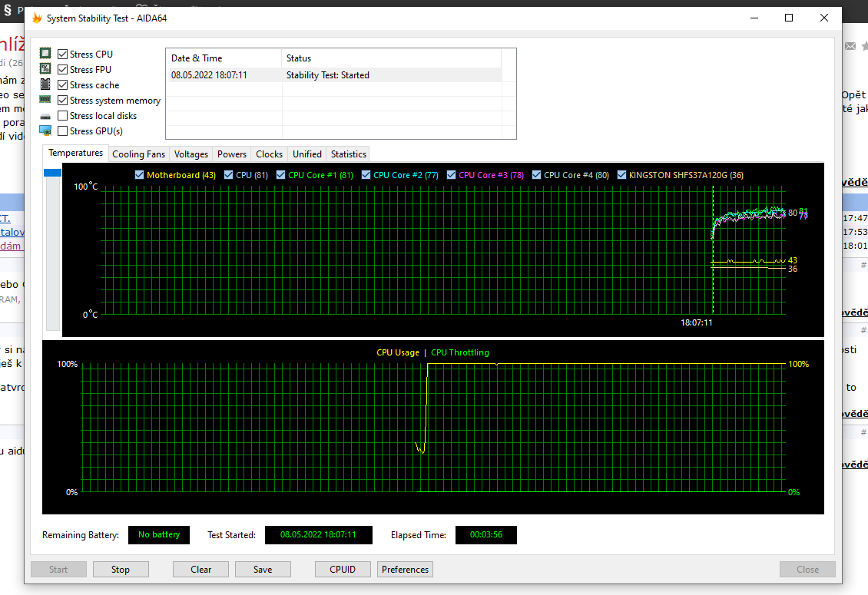Toggle KINGSTON SHFS37A120G temperature checkbox
This screenshot has width=868, height=595.
[x=621, y=175]
